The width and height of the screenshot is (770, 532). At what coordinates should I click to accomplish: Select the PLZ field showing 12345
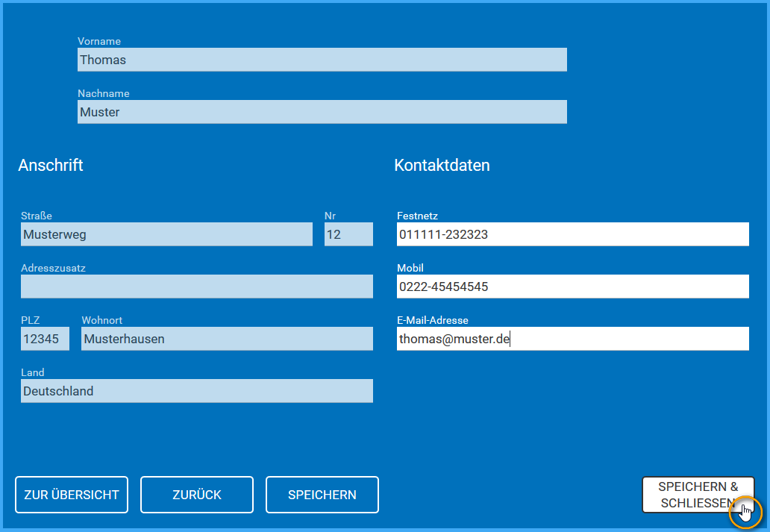tap(44, 338)
